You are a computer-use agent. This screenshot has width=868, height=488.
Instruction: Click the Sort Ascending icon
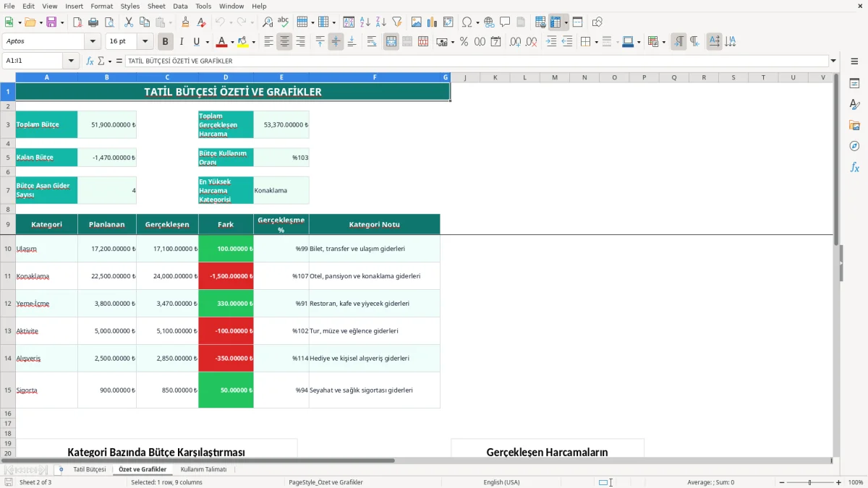pos(365,22)
